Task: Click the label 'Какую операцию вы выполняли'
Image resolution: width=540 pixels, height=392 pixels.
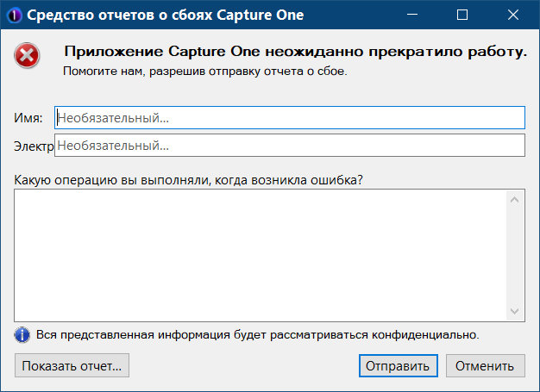Action: (112, 180)
